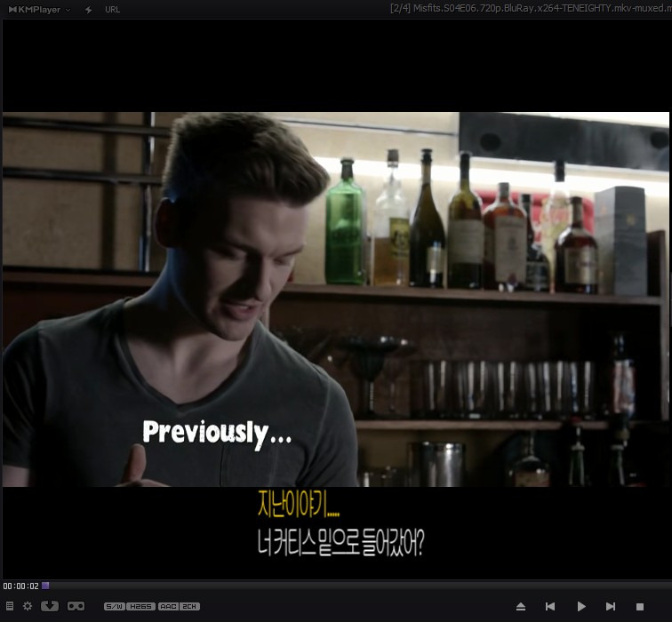Click the yellow Korean subtitle '지난이야기'
The width and height of the screenshot is (672, 622).
click(299, 503)
